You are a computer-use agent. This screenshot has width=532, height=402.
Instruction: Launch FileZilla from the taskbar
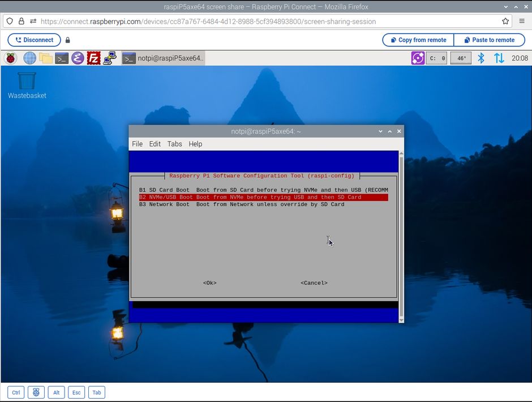click(93, 58)
